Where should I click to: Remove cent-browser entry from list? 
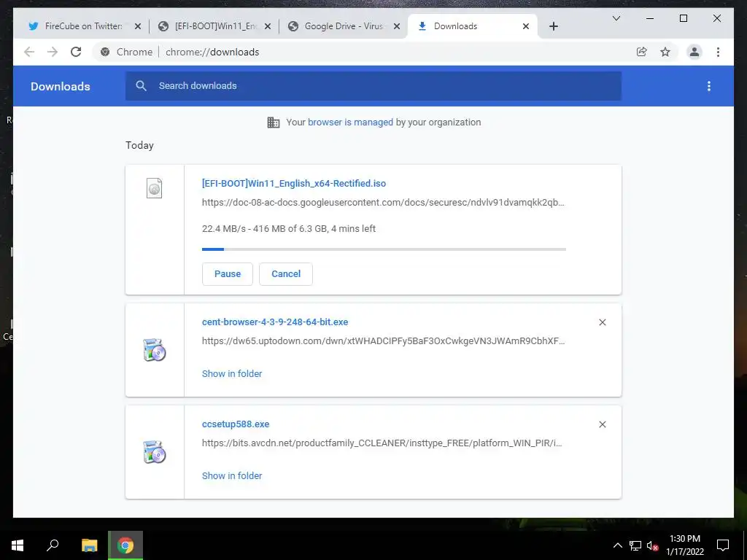click(x=602, y=322)
